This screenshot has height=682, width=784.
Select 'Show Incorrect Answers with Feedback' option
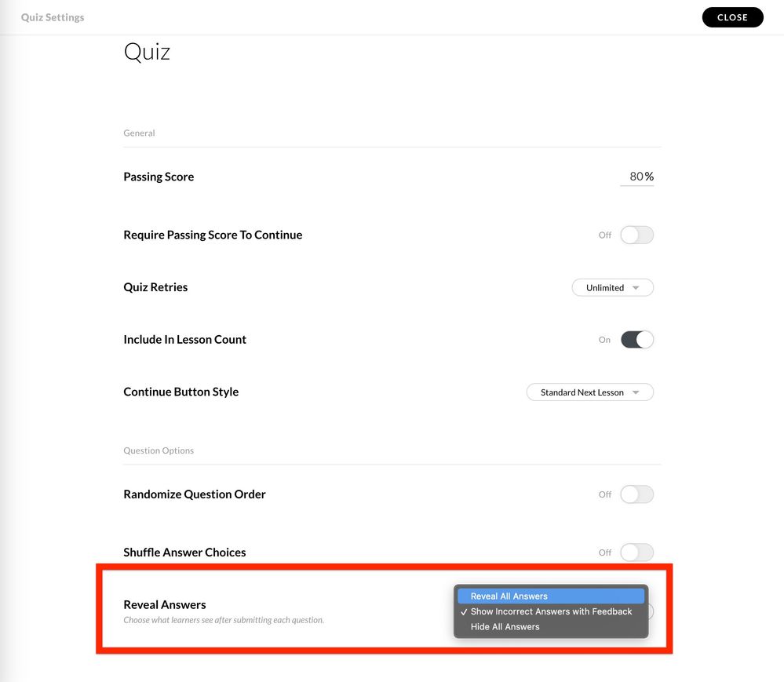point(551,611)
